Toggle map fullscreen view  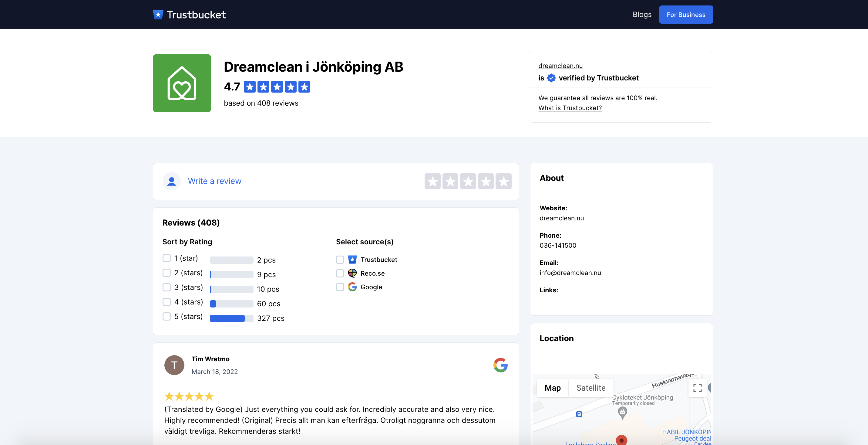pos(698,388)
